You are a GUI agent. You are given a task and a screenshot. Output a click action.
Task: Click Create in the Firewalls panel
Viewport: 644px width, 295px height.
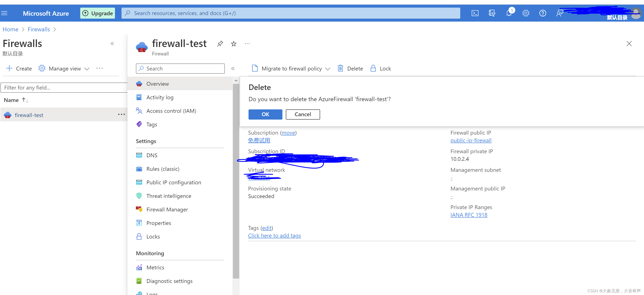point(19,69)
